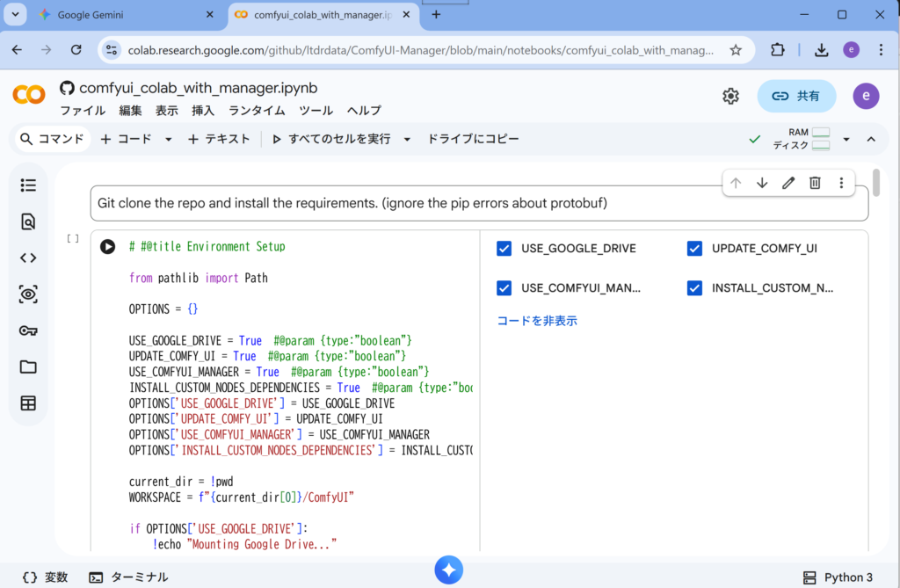Click the コードを非表示 link
The height and width of the screenshot is (588, 900).
click(x=537, y=321)
